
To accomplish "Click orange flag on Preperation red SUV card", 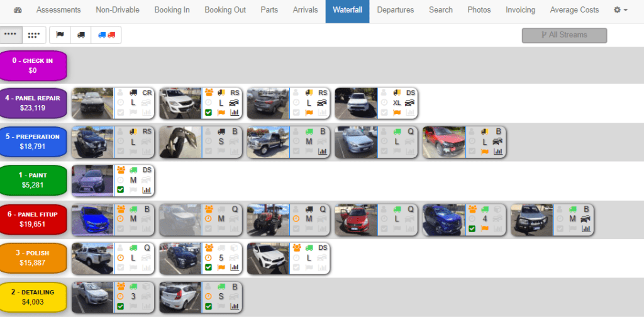I will pyautogui.click(x=485, y=152).
